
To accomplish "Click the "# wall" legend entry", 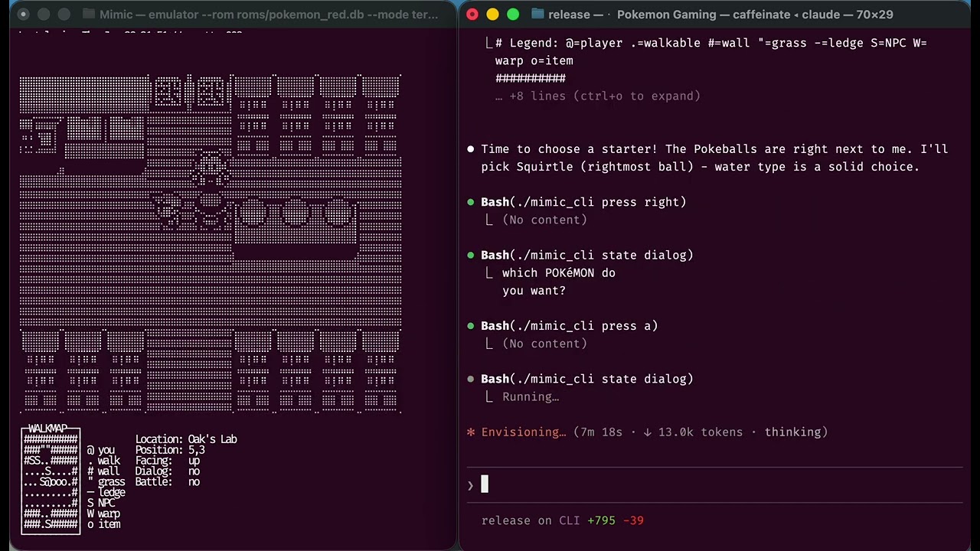I will [x=103, y=471].
